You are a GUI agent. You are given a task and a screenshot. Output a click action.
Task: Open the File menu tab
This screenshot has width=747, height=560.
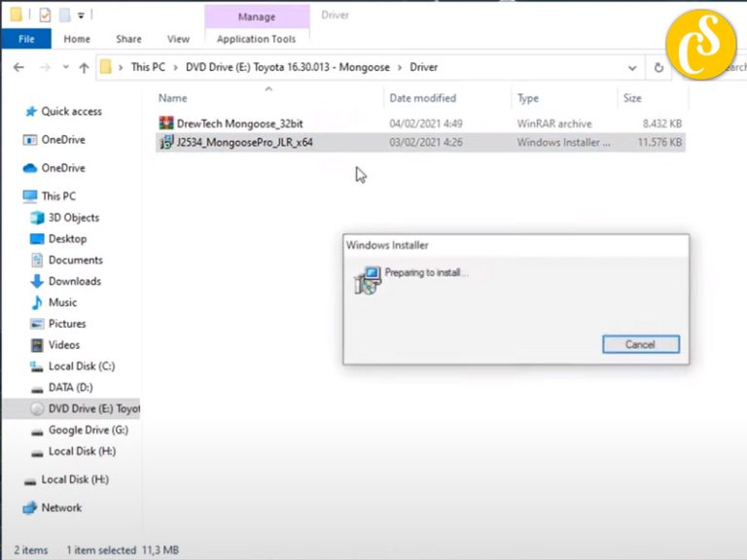(x=26, y=39)
